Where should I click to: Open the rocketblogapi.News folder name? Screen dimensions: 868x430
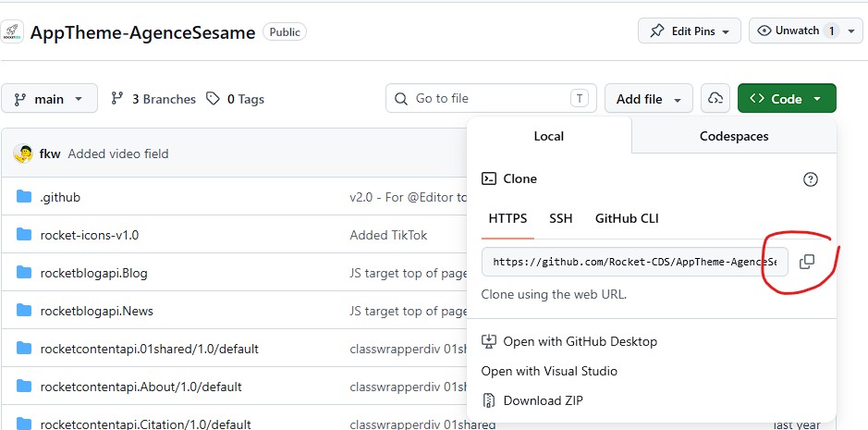(96, 311)
